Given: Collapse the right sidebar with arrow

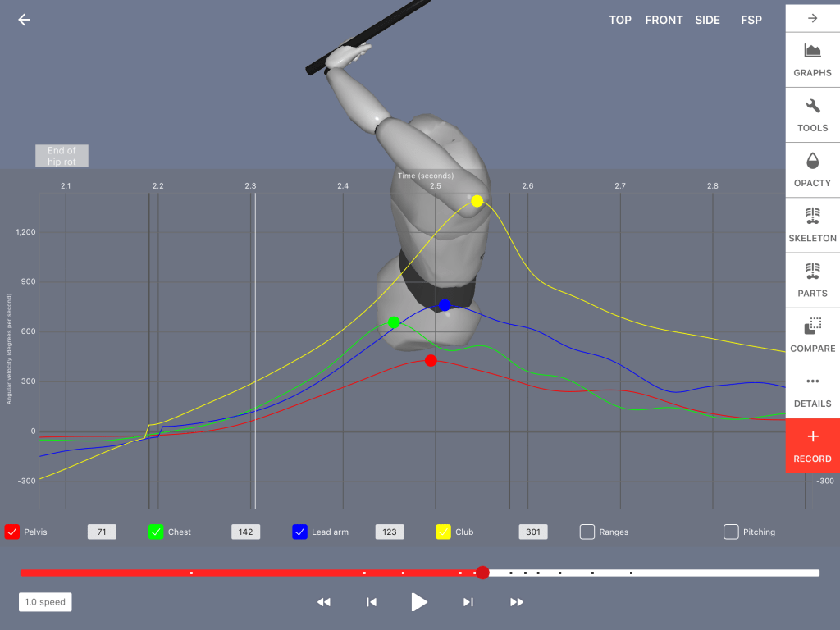Looking at the screenshot, I should click(x=812, y=18).
